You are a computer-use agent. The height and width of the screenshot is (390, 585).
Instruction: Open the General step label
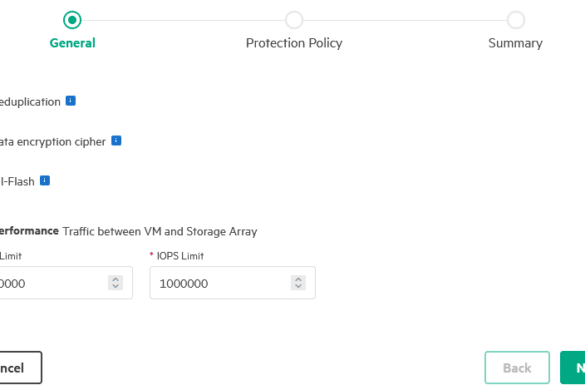click(72, 43)
